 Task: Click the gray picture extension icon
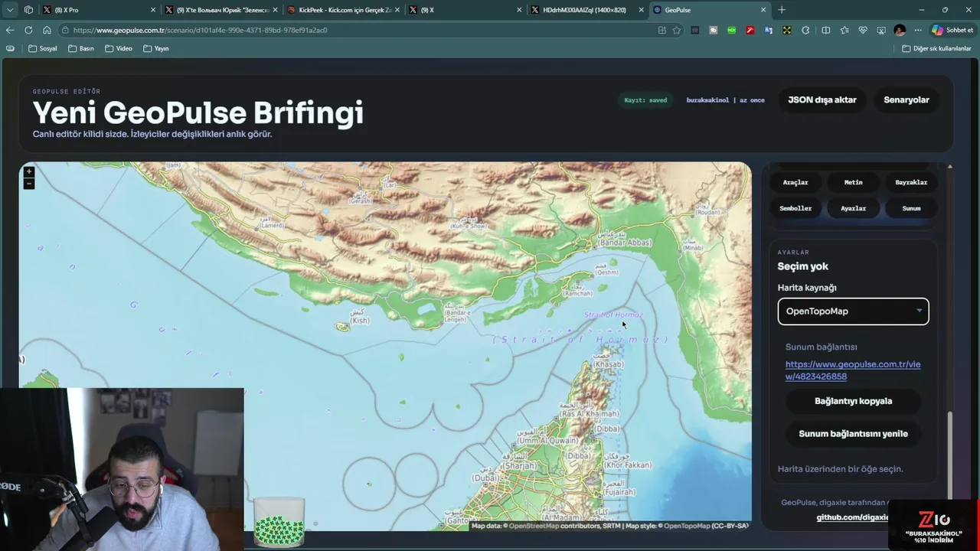[714, 30]
